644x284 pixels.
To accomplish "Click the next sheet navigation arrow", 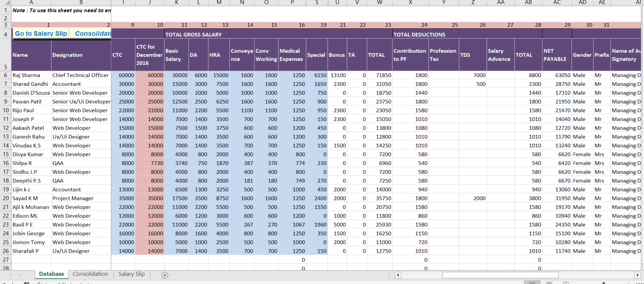I will 20,275.
